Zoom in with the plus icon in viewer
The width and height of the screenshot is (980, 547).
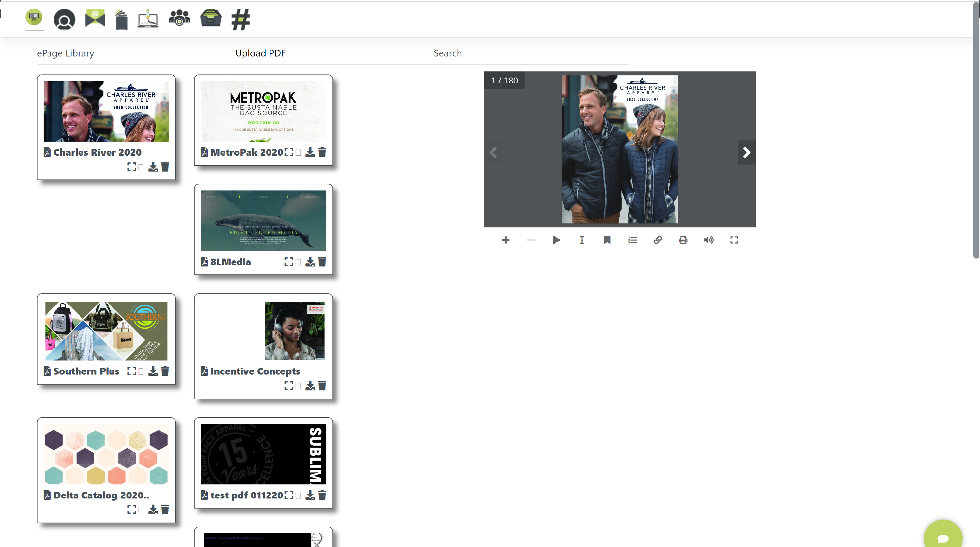click(x=506, y=240)
